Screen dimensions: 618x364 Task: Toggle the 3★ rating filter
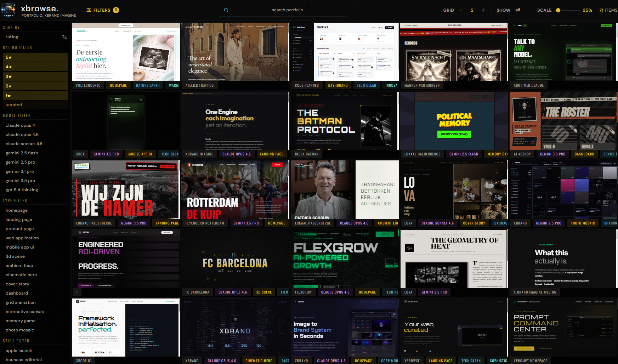pyautogui.click(x=35, y=76)
